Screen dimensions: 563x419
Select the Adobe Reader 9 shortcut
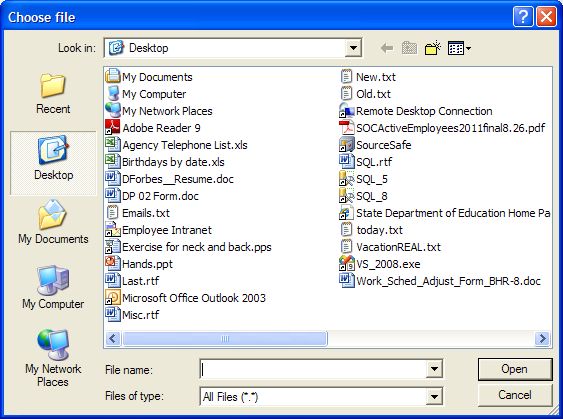(x=153, y=128)
